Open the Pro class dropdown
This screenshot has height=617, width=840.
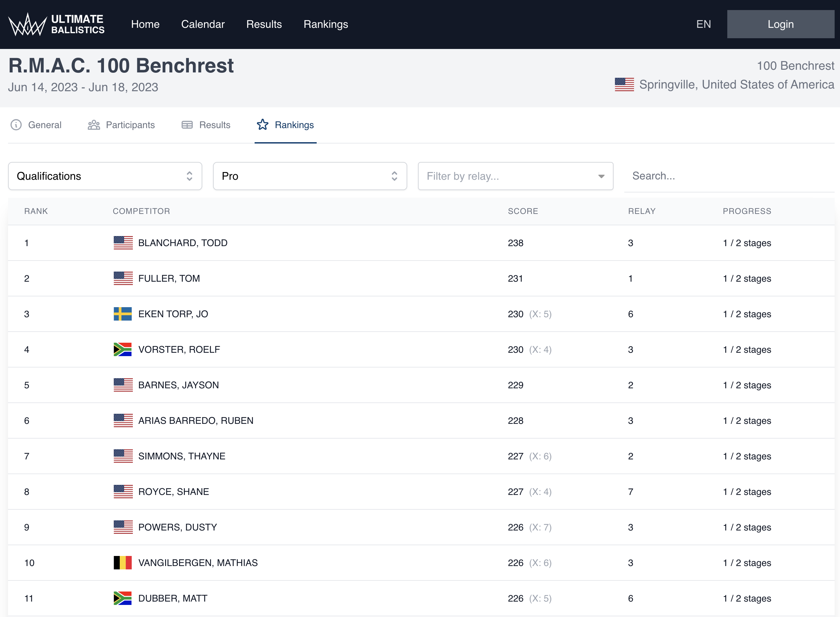click(x=310, y=176)
